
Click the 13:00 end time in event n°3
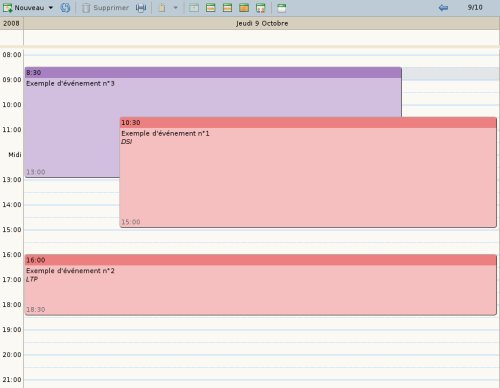pos(36,172)
